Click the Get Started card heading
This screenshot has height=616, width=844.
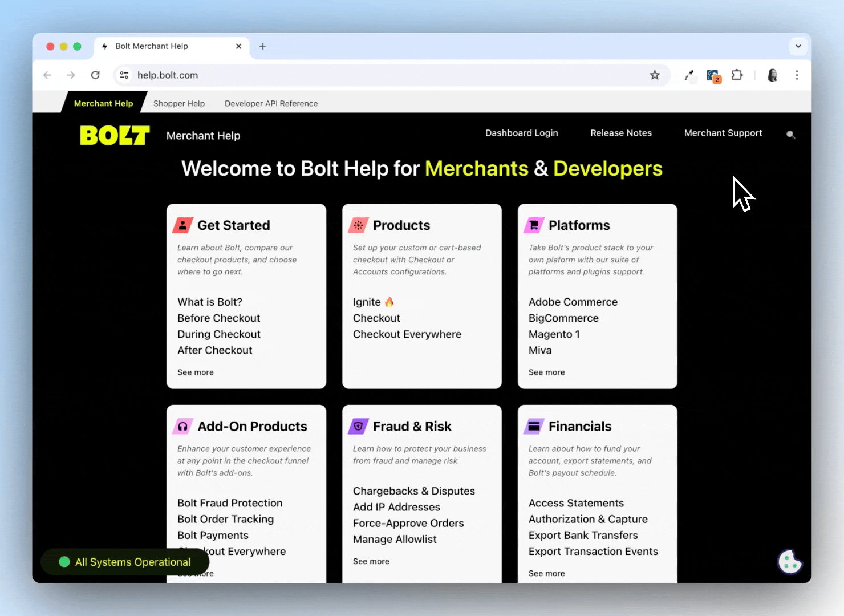234,225
